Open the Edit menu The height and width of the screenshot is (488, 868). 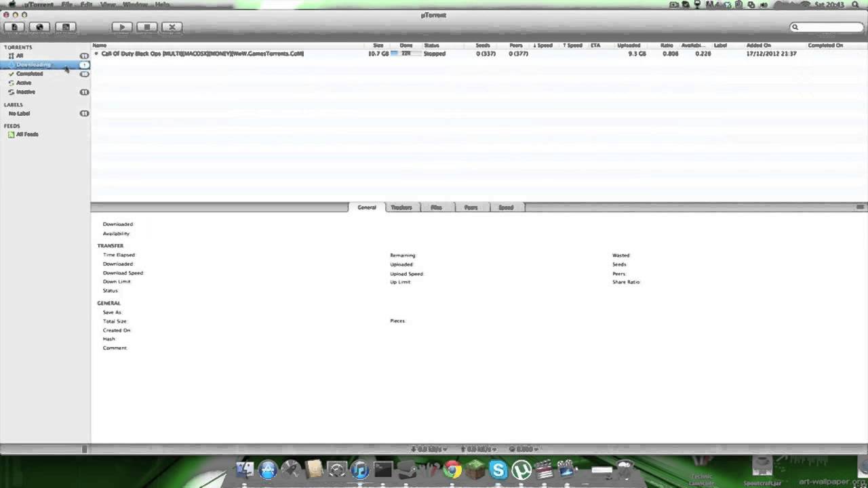86,5
